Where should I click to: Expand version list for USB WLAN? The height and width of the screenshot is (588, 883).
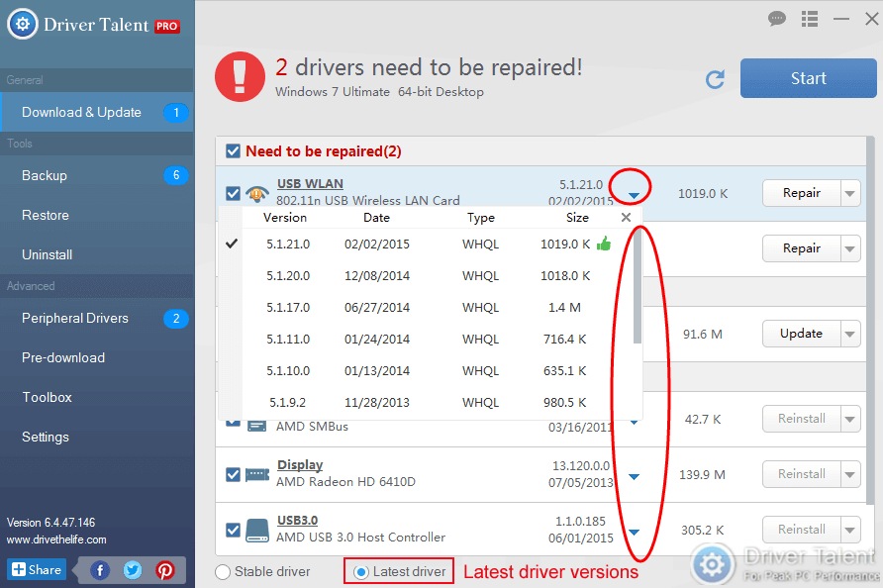[x=634, y=195]
